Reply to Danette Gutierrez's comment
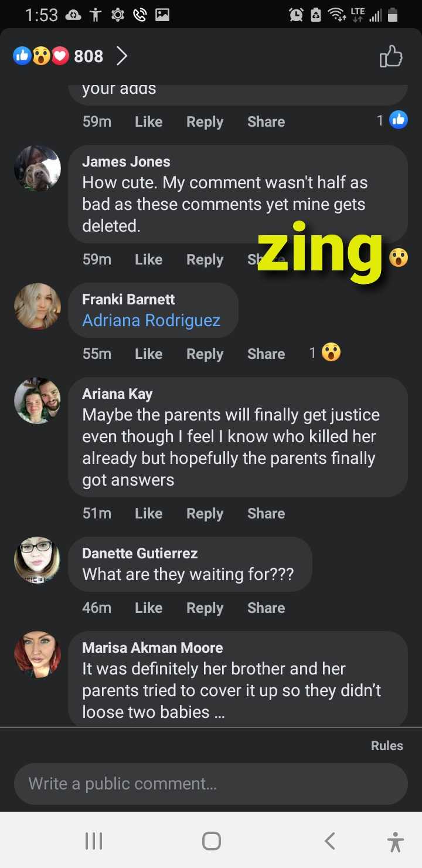The image size is (422, 868). coord(205,608)
